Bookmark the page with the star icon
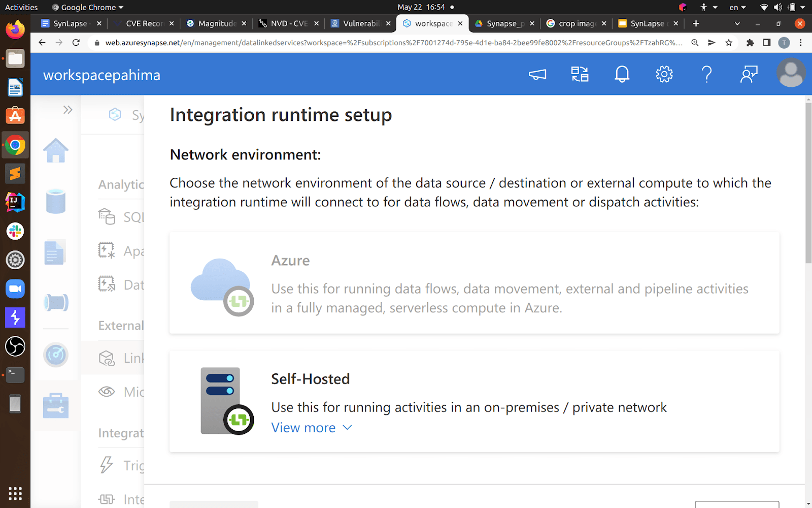The height and width of the screenshot is (508, 812). [729, 43]
